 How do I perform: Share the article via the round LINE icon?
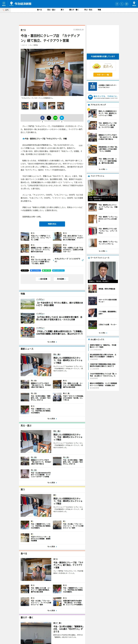tap(55, 118)
